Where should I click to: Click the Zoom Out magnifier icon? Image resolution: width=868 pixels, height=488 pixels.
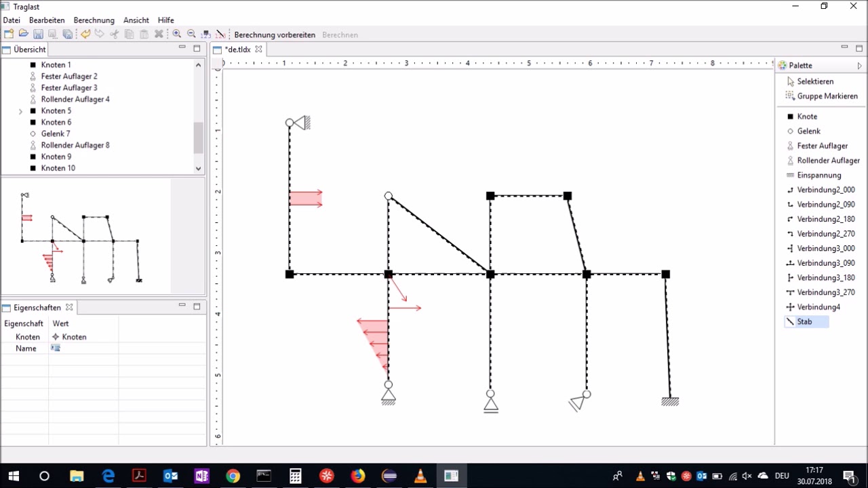coord(191,34)
